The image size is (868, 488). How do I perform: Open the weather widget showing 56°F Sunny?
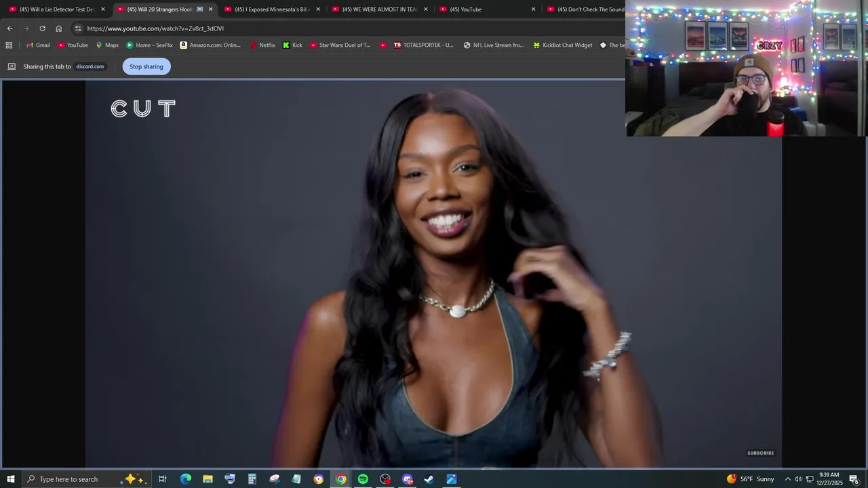750,479
